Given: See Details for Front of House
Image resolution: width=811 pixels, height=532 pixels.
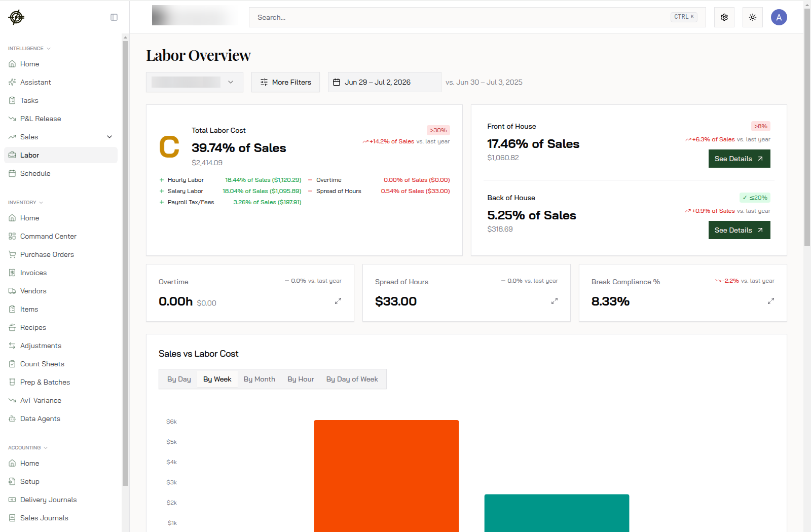Looking at the screenshot, I should [740, 159].
